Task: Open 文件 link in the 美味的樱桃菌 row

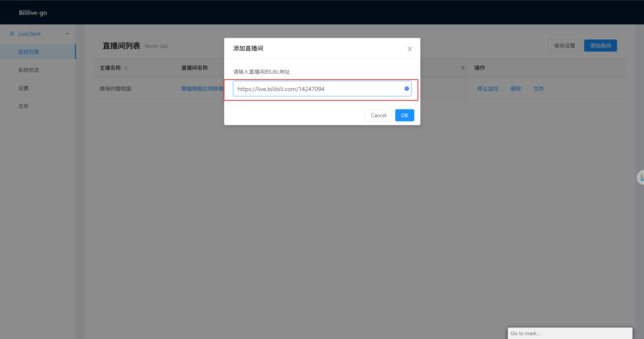Action: click(x=539, y=89)
